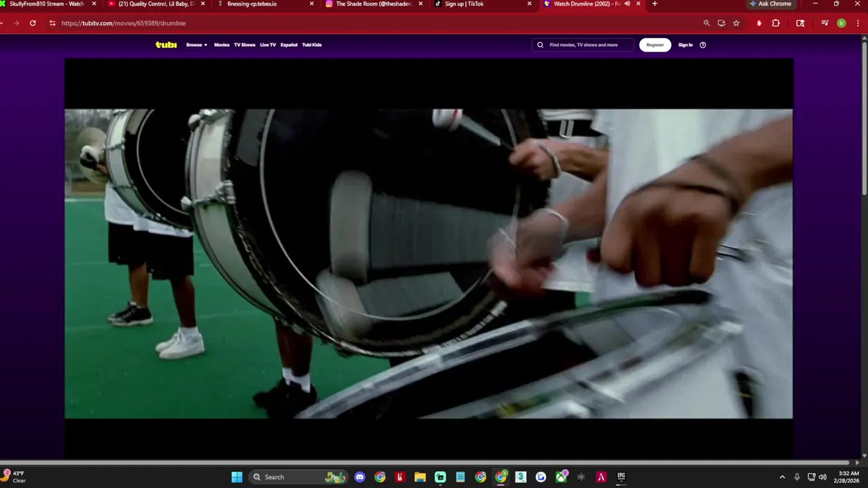The width and height of the screenshot is (868, 488).
Task: Open the Tubi help question icon
Action: pyautogui.click(x=703, y=45)
